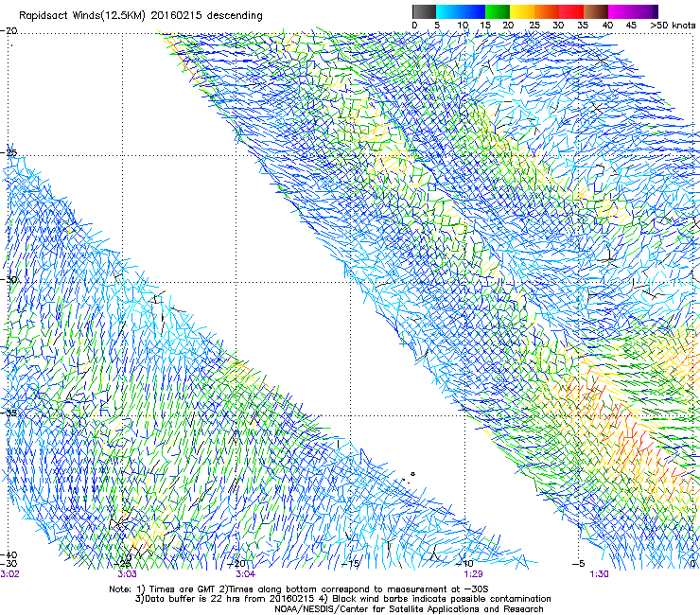Click the 'Times are GMT' note line

coord(299,589)
